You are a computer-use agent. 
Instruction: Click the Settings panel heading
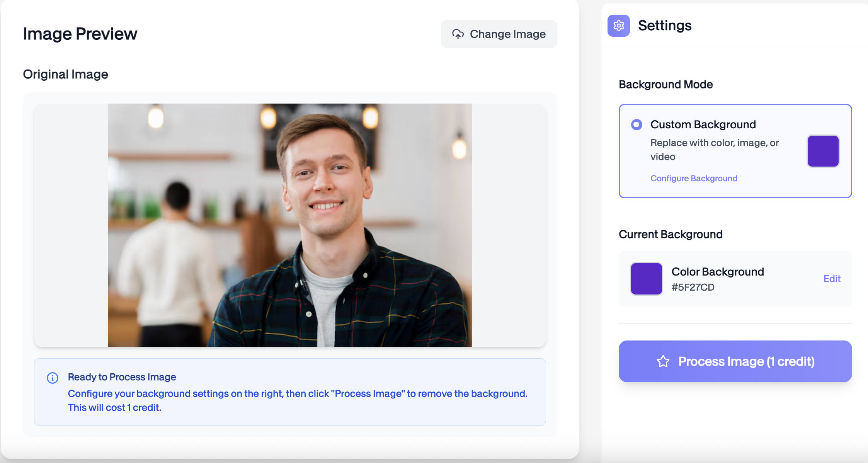[664, 26]
